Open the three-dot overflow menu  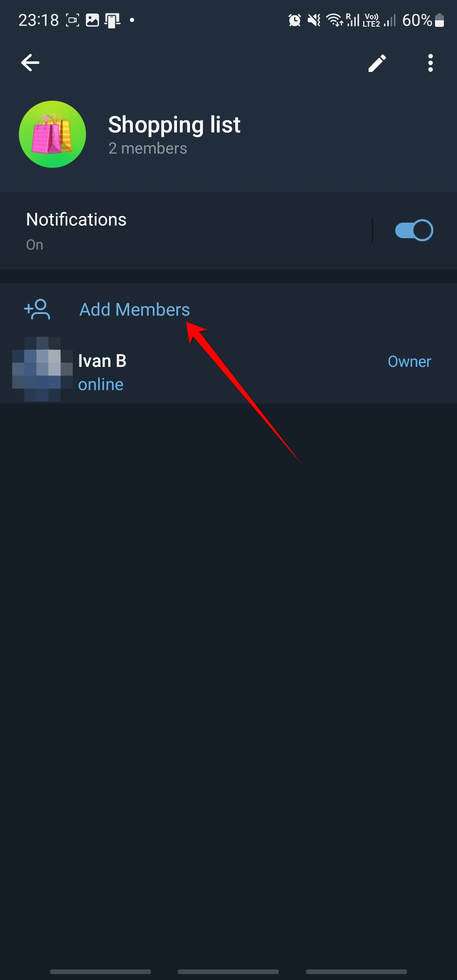pyautogui.click(x=430, y=63)
